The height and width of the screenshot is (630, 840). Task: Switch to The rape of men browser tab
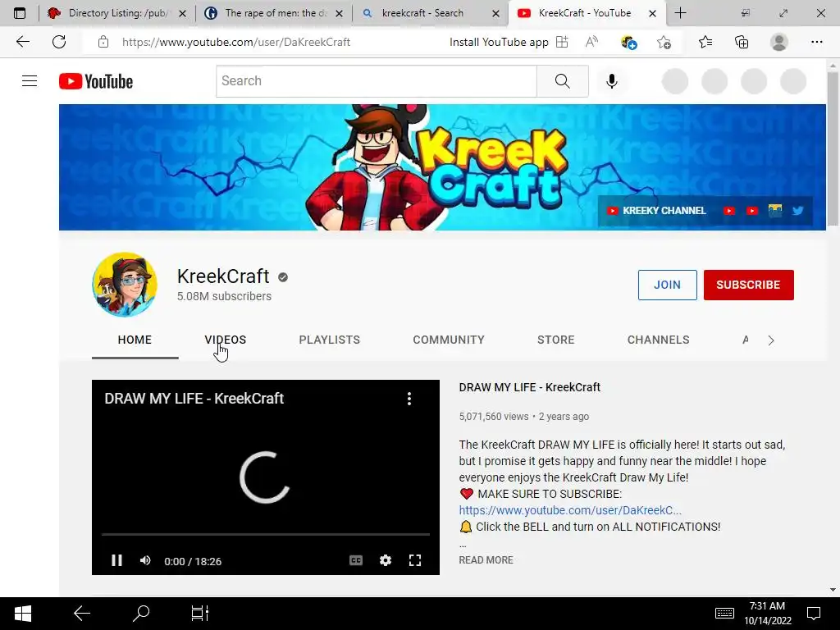(x=274, y=13)
